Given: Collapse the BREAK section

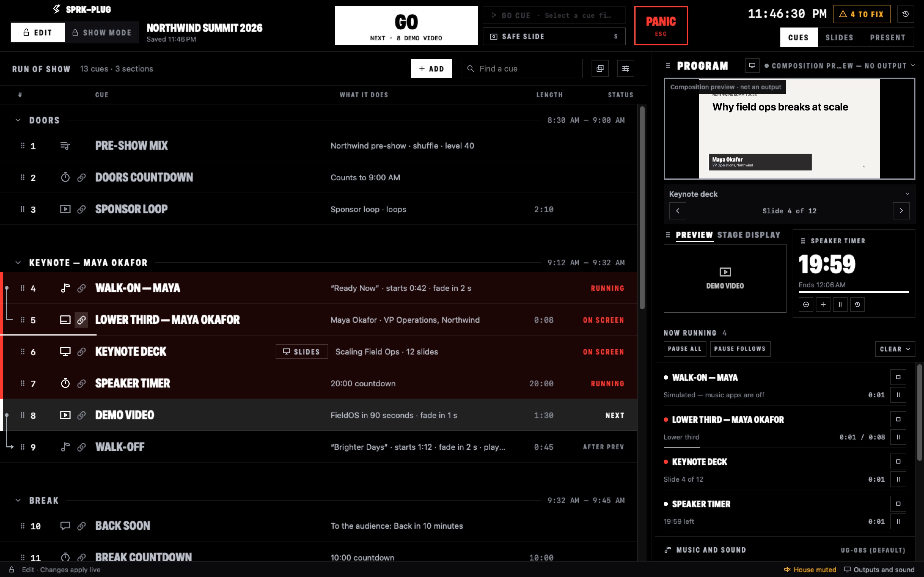Looking at the screenshot, I should (x=18, y=500).
